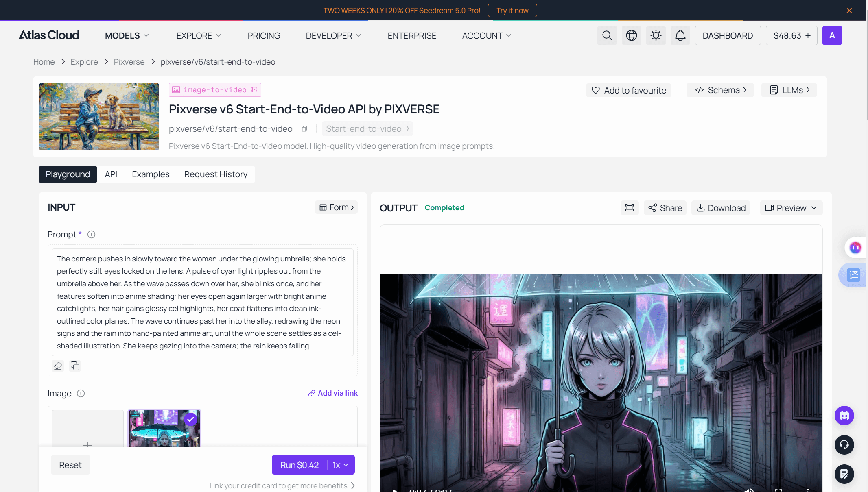This screenshot has height=492, width=868.
Task: Click the empty image upload slot
Action: tap(87, 429)
